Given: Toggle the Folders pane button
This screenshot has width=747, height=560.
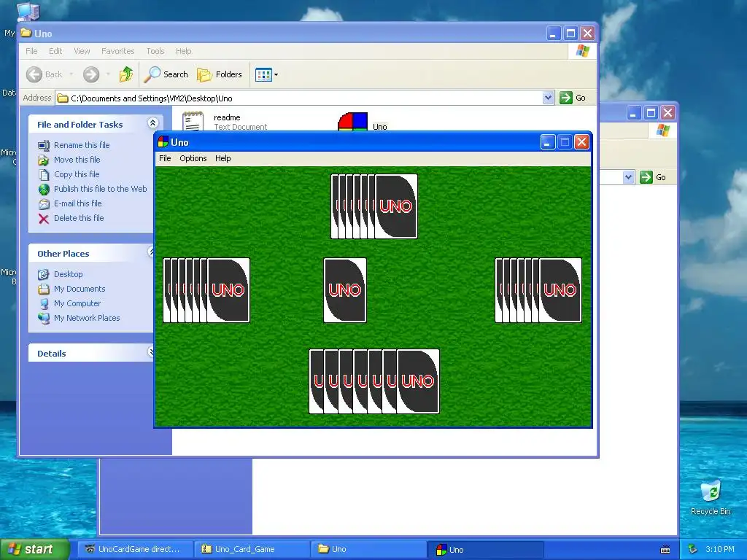Looking at the screenshot, I should click(x=220, y=74).
